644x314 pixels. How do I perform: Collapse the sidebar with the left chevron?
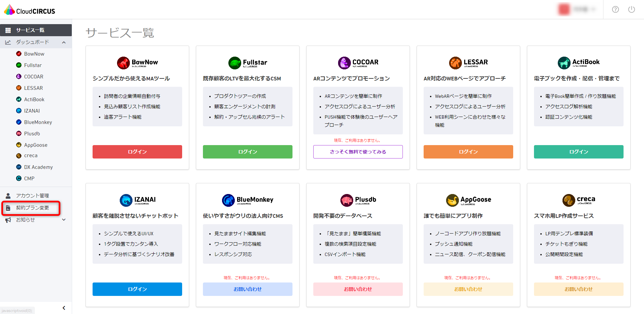[64, 308]
